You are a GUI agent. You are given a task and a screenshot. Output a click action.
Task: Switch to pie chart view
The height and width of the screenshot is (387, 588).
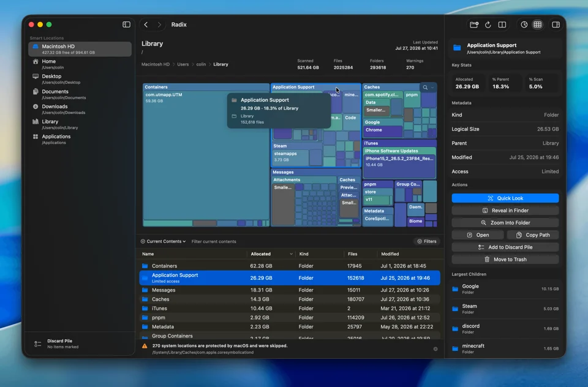click(x=524, y=24)
